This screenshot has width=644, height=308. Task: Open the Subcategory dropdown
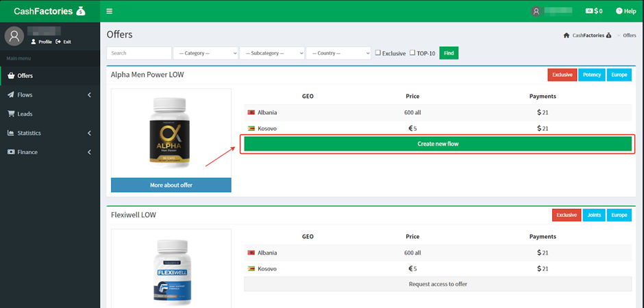pos(272,53)
